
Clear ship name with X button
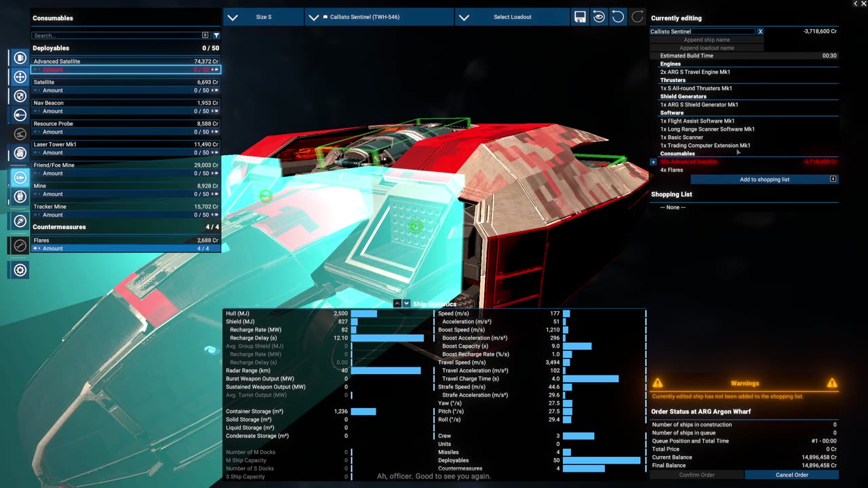pos(760,31)
